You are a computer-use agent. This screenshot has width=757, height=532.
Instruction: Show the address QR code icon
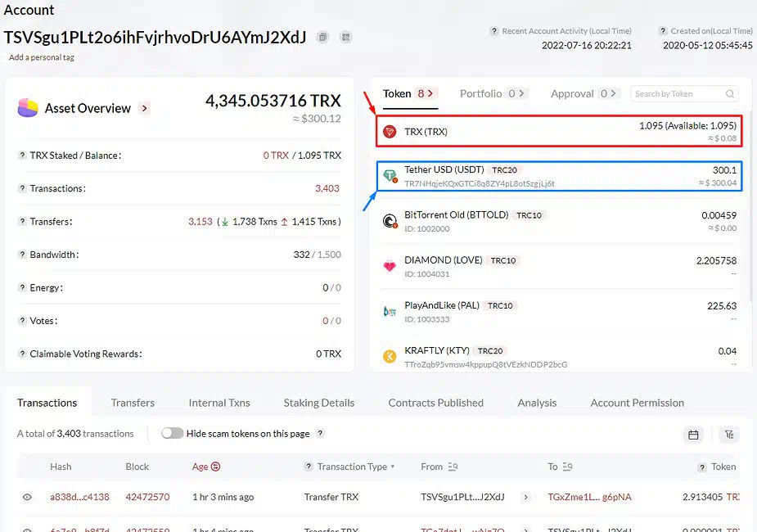(345, 37)
